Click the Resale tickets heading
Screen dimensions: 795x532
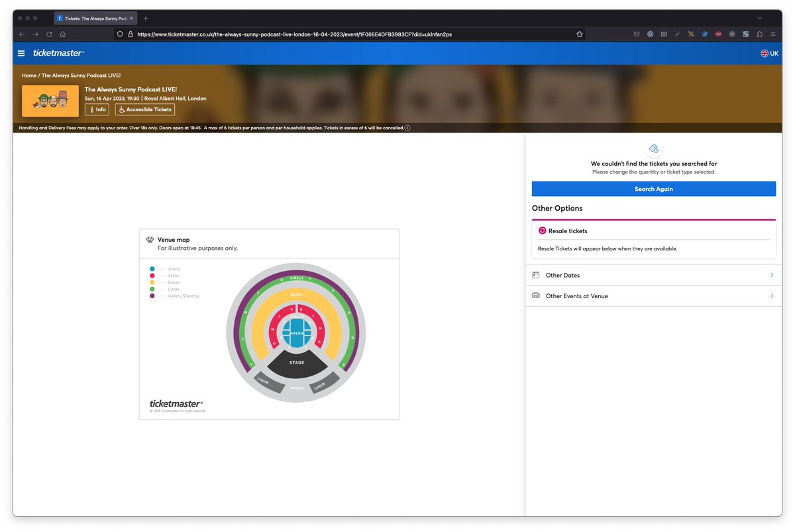pos(568,231)
